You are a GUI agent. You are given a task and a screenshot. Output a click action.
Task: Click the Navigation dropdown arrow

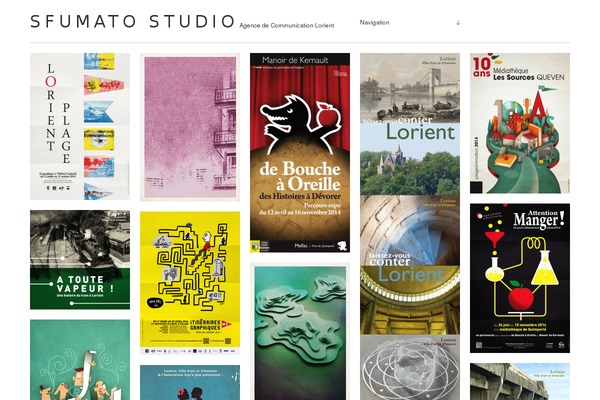coord(458,23)
